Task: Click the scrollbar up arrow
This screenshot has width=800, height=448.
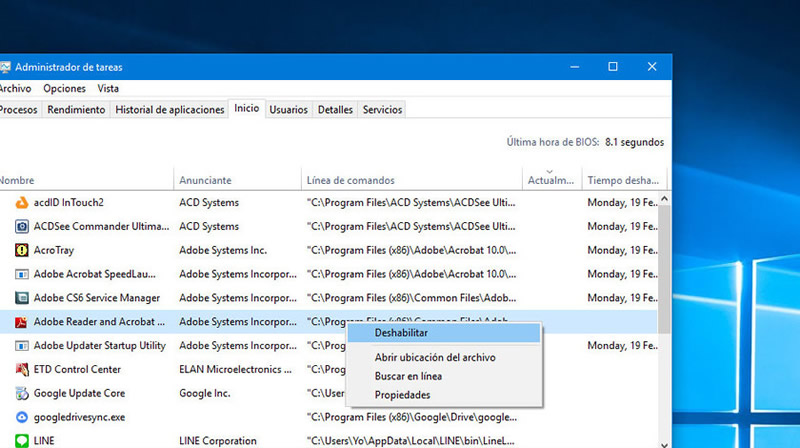Action: 664,198
